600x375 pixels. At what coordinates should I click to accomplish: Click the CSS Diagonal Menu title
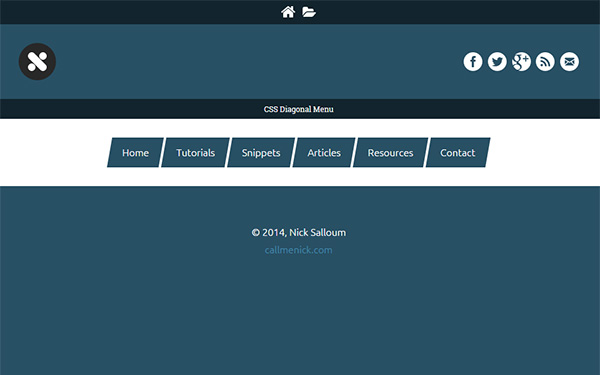pyautogui.click(x=298, y=109)
